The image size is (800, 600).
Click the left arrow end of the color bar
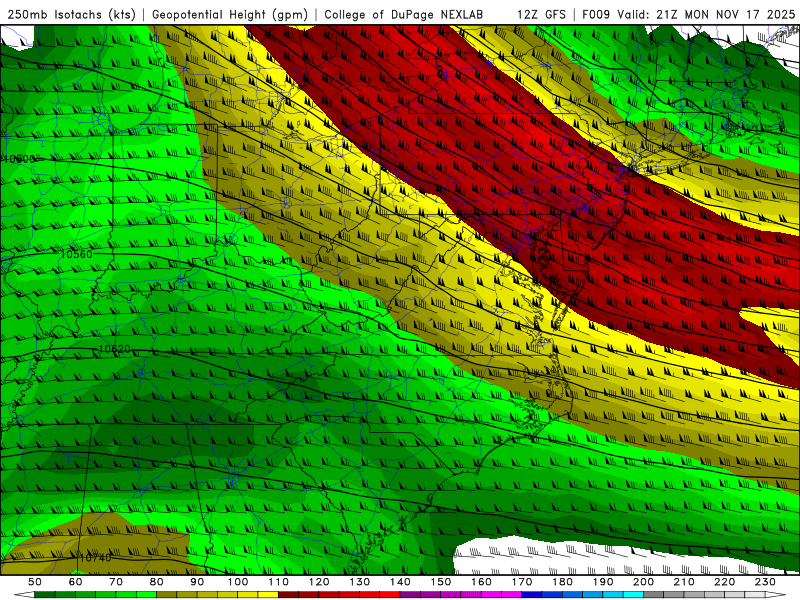coord(24,594)
